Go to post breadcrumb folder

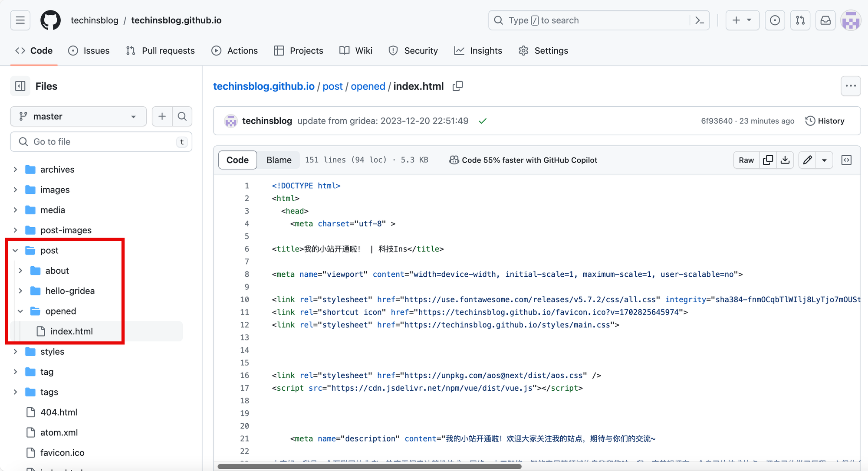point(332,86)
